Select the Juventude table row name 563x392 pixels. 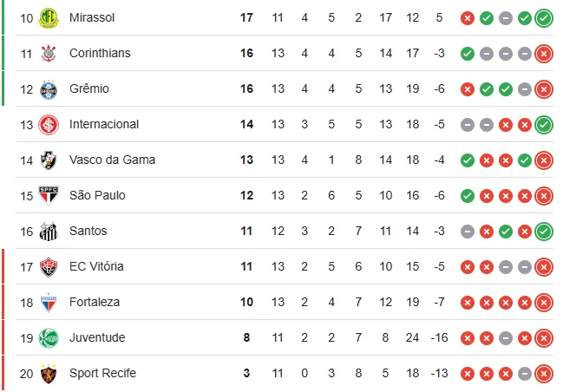pos(97,337)
